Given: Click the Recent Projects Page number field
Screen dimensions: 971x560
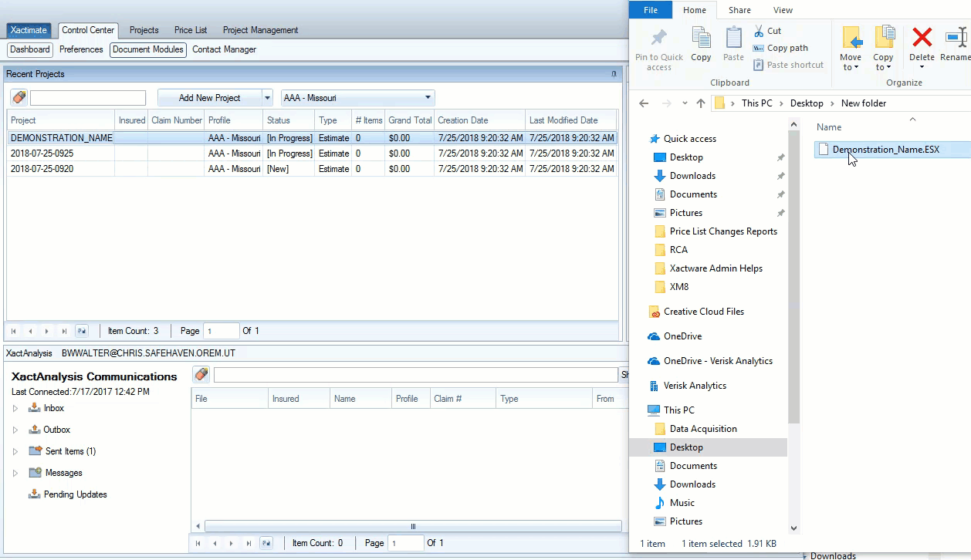Looking at the screenshot, I should pyautogui.click(x=222, y=331).
